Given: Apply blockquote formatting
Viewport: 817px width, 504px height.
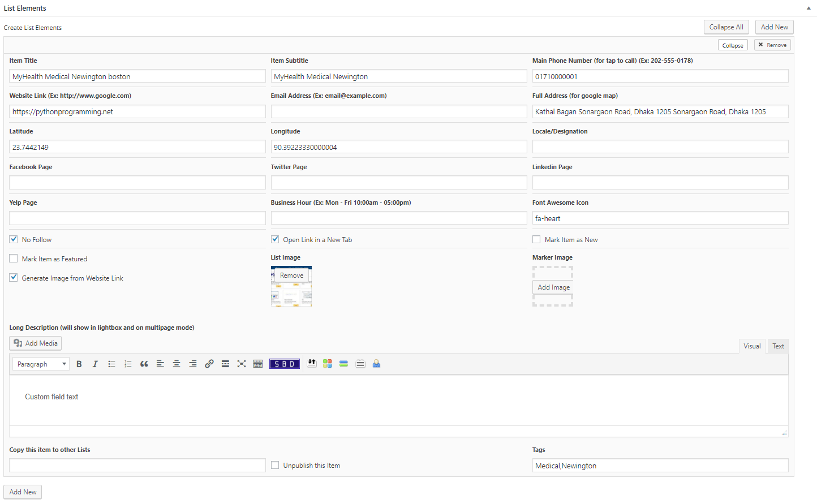Looking at the screenshot, I should (144, 364).
